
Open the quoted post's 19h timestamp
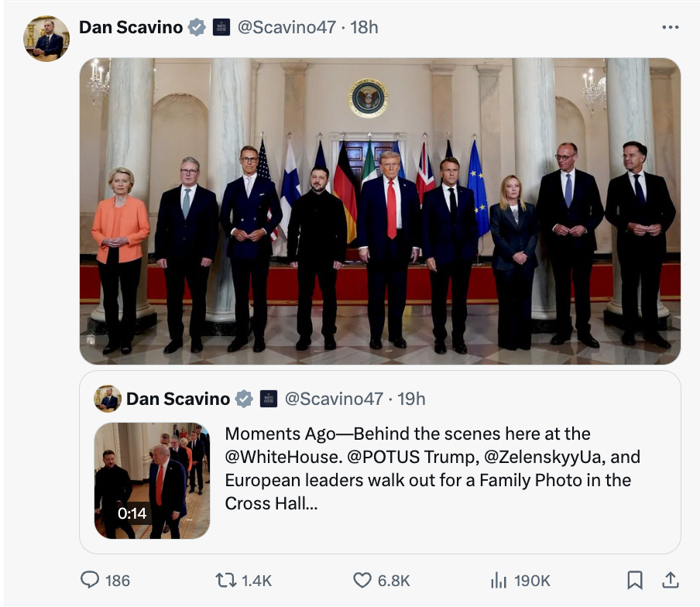412,399
